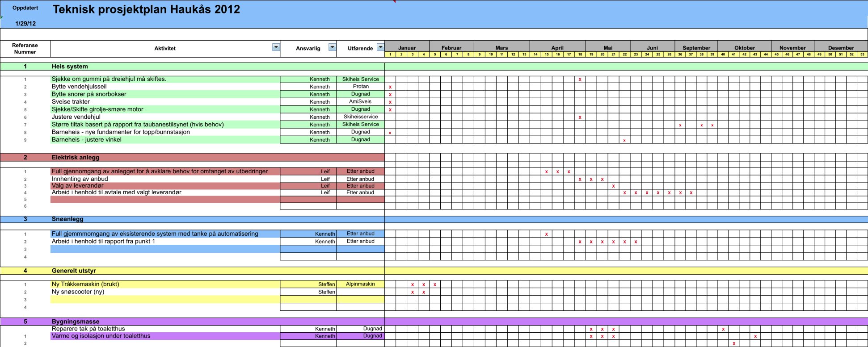
Task: Click the x mark in Barneheis justere vinkel row
Action: coord(624,141)
